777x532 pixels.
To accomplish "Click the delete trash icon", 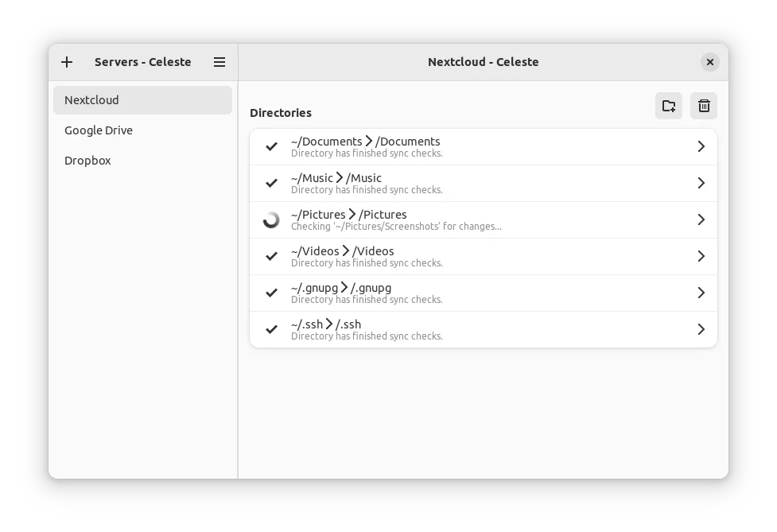I will click(703, 106).
